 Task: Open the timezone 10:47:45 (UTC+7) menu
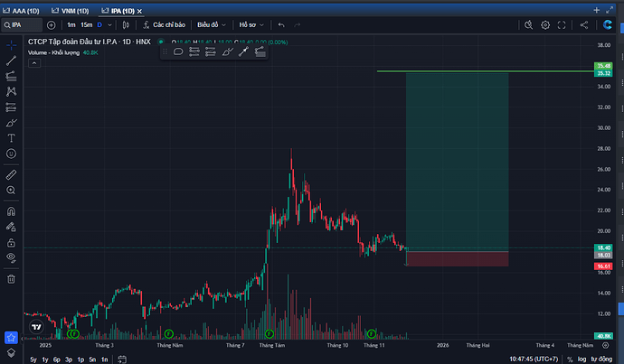pos(534,359)
